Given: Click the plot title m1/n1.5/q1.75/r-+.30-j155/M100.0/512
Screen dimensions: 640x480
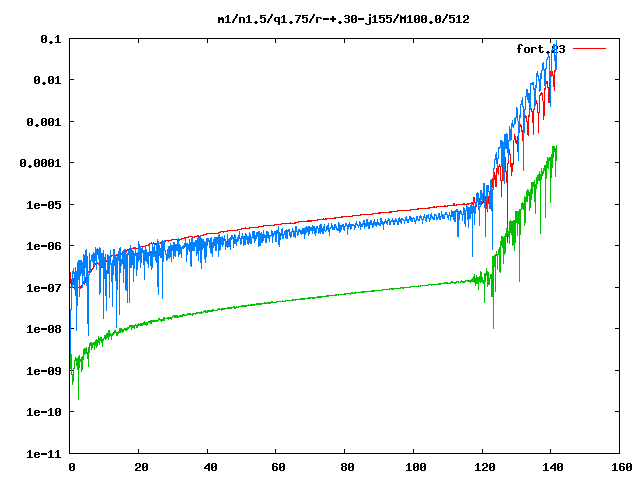Looking at the screenshot, I should click(343, 19).
